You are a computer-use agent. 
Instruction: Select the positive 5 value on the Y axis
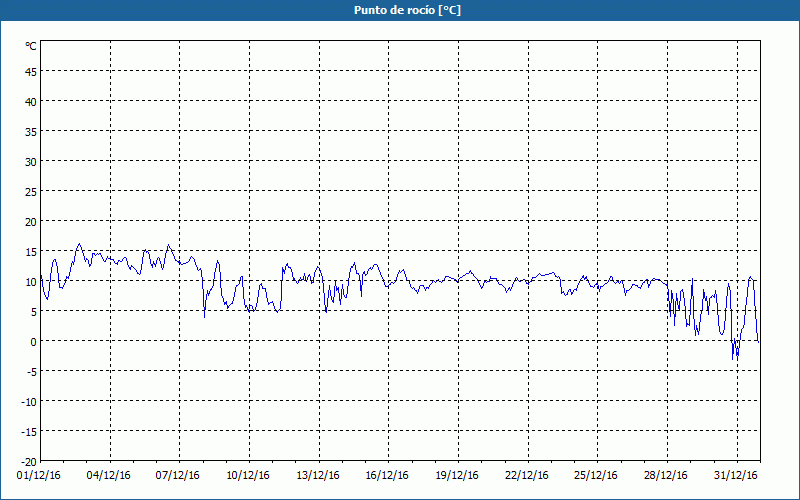[34, 312]
